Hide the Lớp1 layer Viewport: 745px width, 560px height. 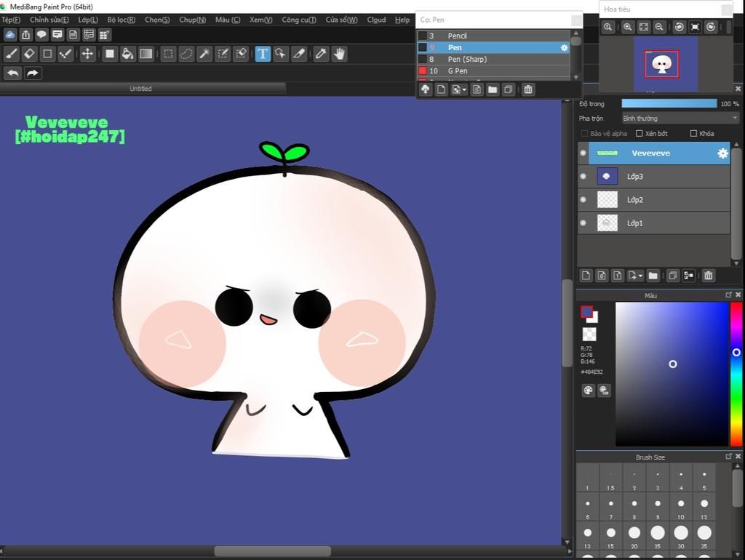coord(583,223)
